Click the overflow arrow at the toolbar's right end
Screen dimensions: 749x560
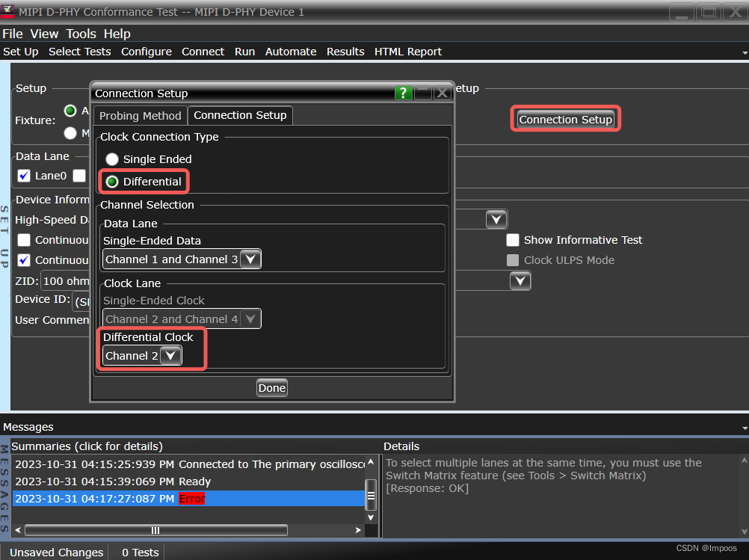pyautogui.click(x=743, y=51)
